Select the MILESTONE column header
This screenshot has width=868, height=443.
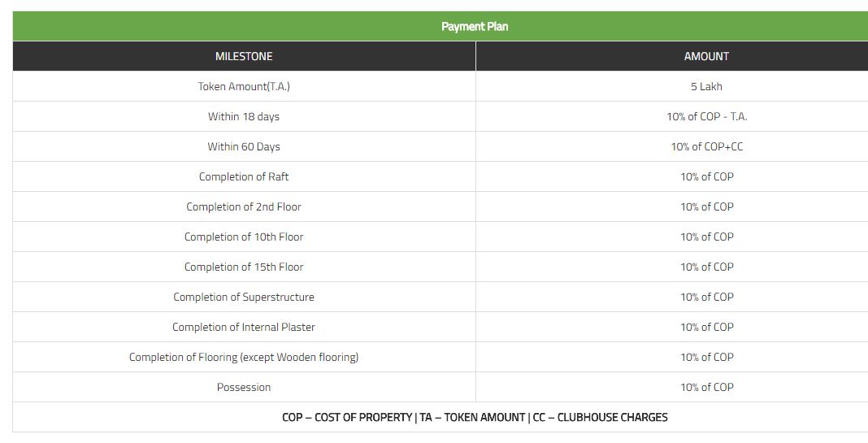[244, 56]
